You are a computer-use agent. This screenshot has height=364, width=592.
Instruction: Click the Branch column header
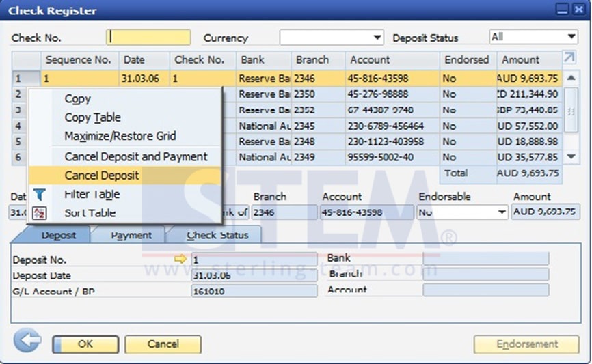[319, 60]
